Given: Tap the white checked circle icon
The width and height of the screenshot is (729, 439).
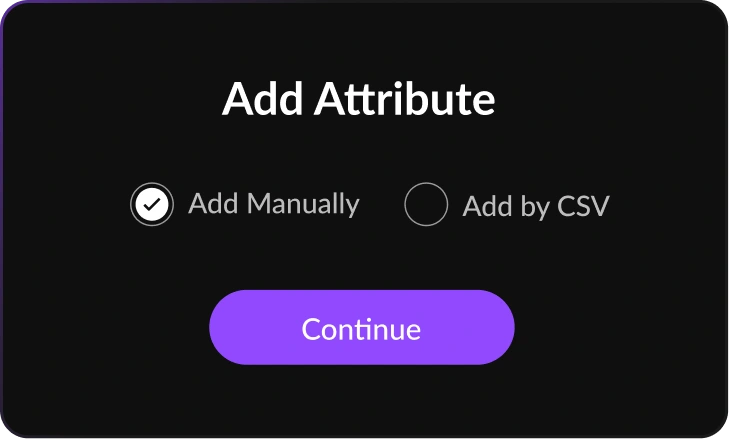Looking at the screenshot, I should 152,205.
